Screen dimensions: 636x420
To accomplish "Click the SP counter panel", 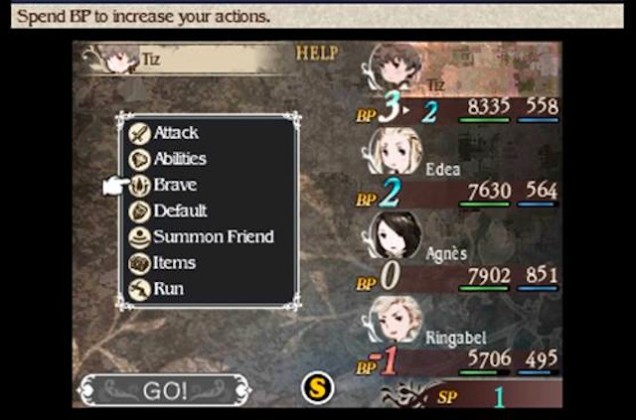I will tap(471, 394).
